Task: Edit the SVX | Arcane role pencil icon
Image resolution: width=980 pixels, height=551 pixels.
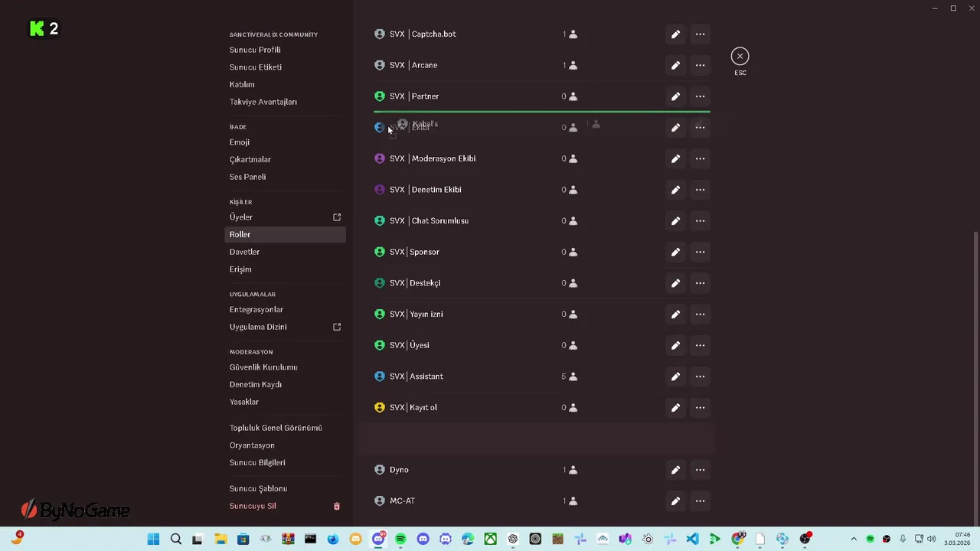Action: click(675, 65)
